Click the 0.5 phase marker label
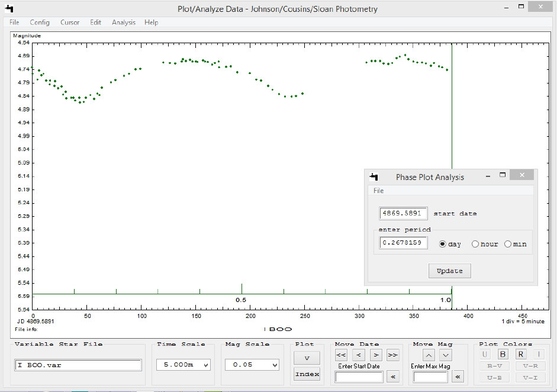 point(241,300)
